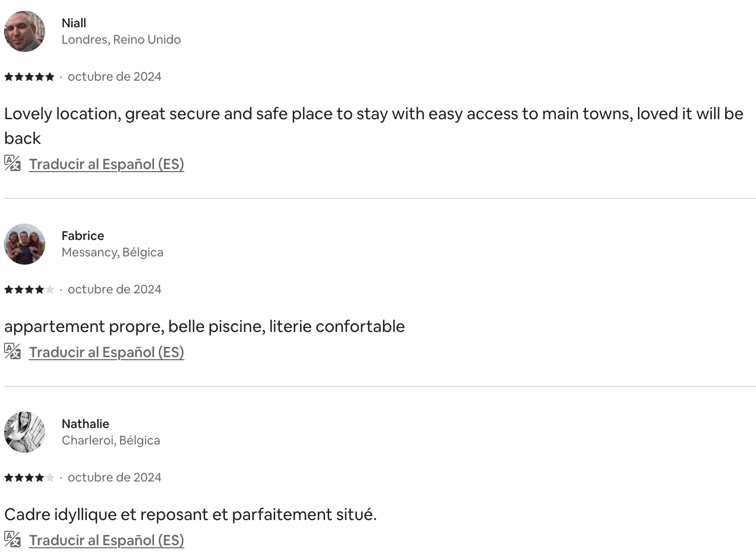Viewport: 756px width, 556px height.
Task: Open Fabrice's profile photo
Action: click(x=25, y=244)
